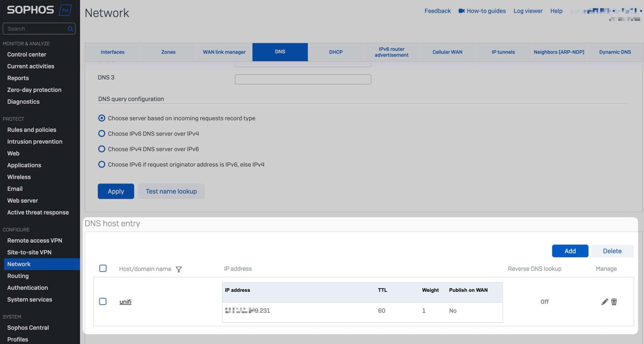Image resolution: width=644 pixels, height=344 pixels.
Task: Open How-to guides link
Action: pyautogui.click(x=486, y=11)
